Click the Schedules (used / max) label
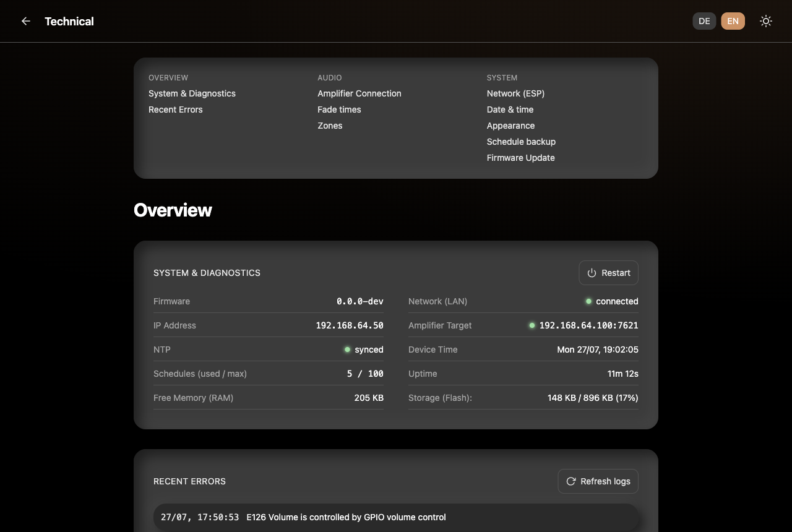 [x=200, y=374]
